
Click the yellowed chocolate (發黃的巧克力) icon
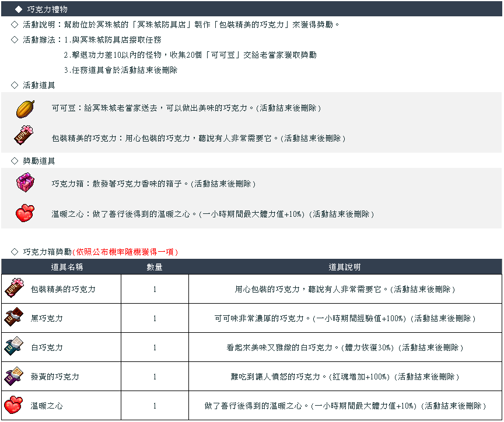14,376
